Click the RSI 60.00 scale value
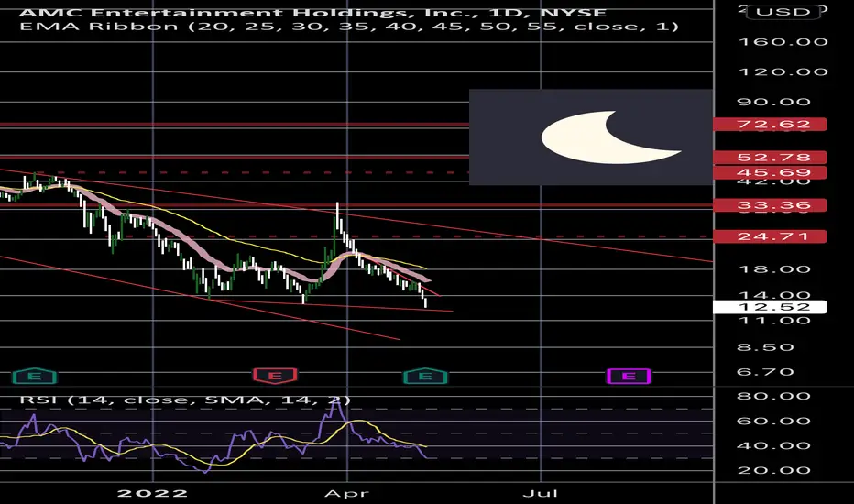 pyautogui.click(x=774, y=421)
